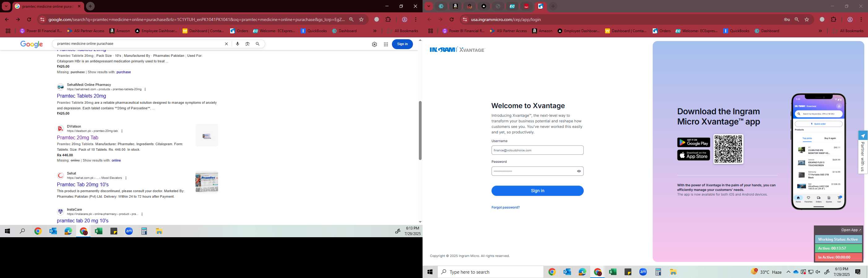Open the Google apps grid
The height and width of the screenshot is (278, 868).
386,44
